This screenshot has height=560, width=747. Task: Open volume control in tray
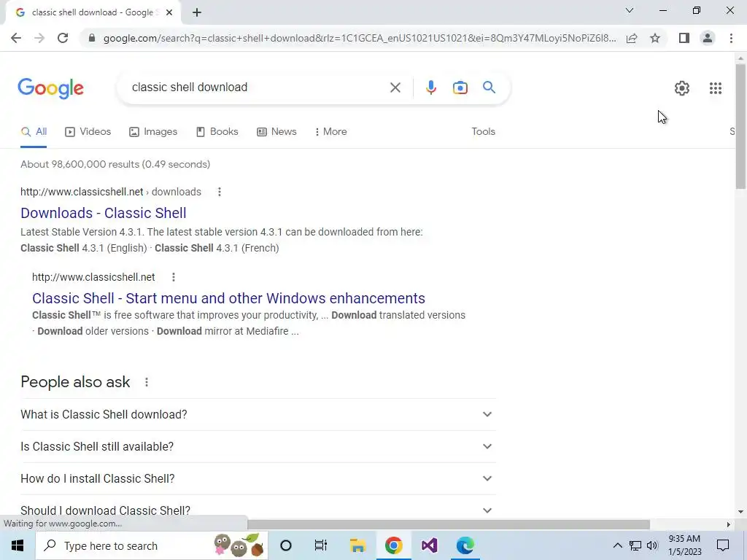[x=652, y=545]
